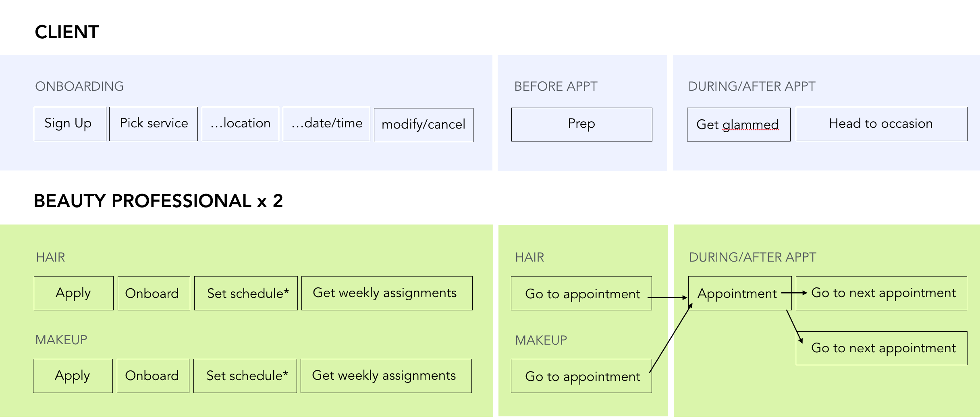Select the BEAUTY PROFESSIONAL x 2 heading

(x=158, y=201)
